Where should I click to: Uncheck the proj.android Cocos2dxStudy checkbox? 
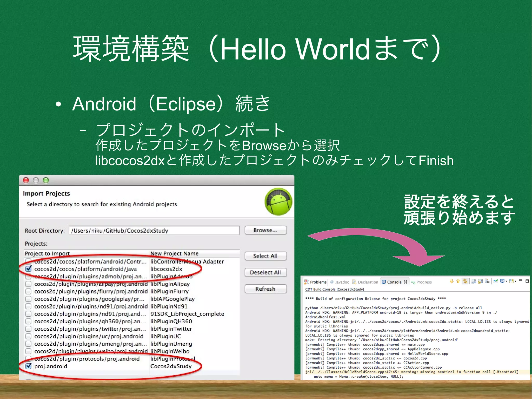click(29, 366)
